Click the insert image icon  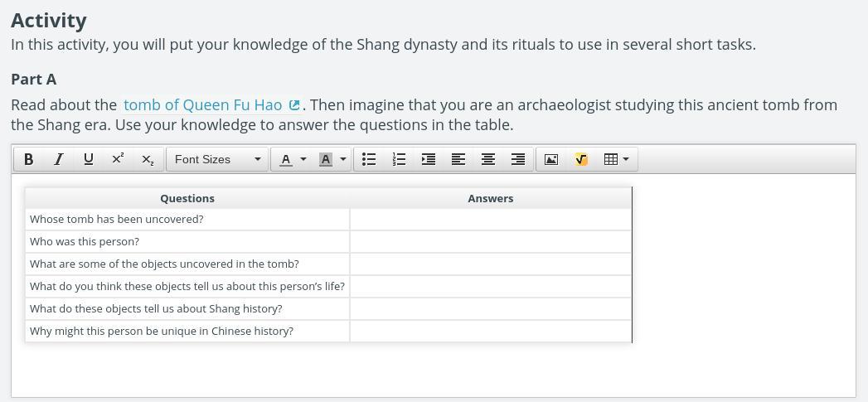(551, 159)
